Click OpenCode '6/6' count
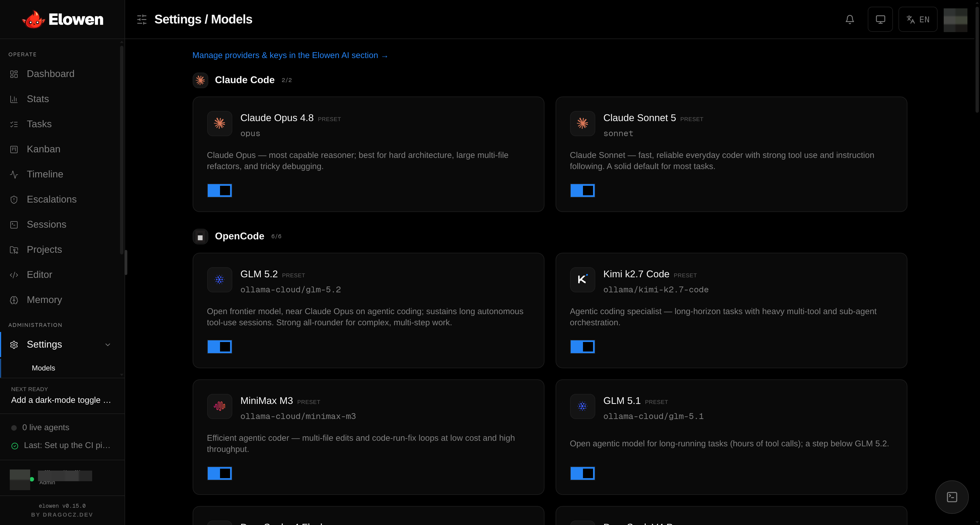The image size is (980, 525). pyautogui.click(x=277, y=237)
